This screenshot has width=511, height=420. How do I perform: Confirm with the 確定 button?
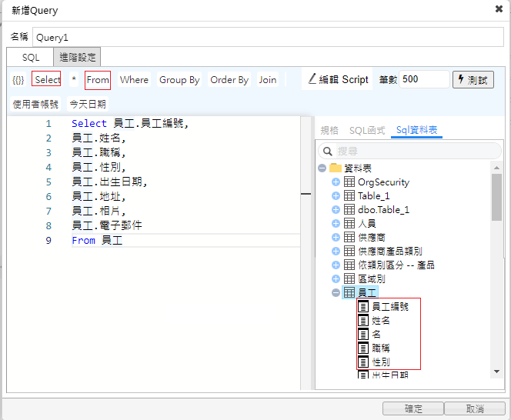click(x=413, y=408)
